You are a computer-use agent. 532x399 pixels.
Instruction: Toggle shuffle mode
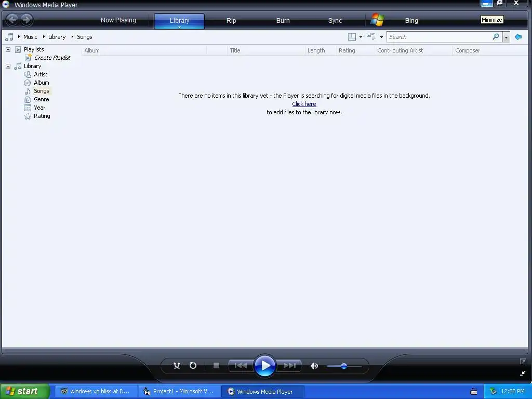[177, 365]
